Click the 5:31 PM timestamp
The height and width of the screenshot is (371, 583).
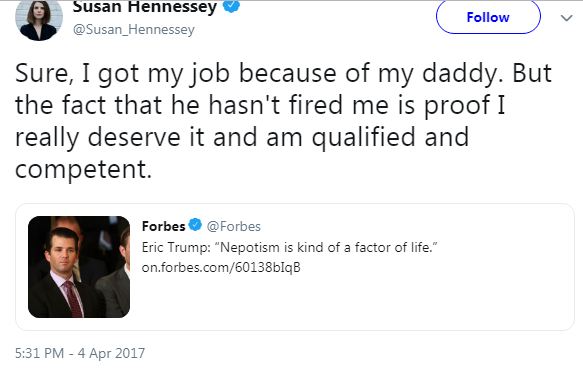[39, 353]
